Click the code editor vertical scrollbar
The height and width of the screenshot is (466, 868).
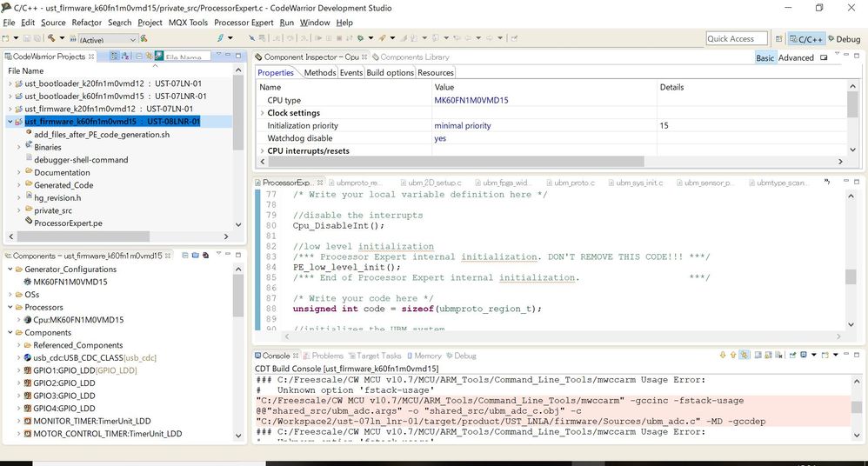coord(851,276)
